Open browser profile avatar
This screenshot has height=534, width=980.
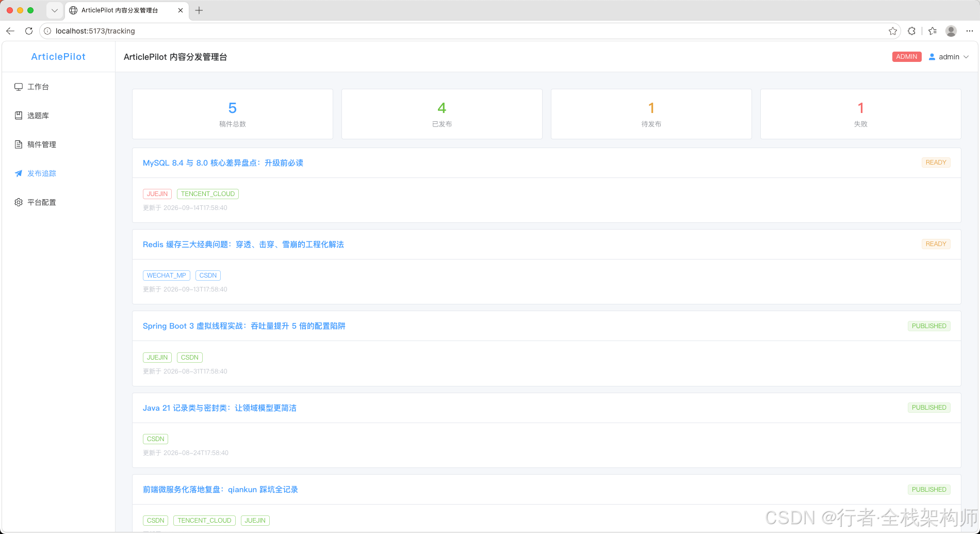pos(951,31)
